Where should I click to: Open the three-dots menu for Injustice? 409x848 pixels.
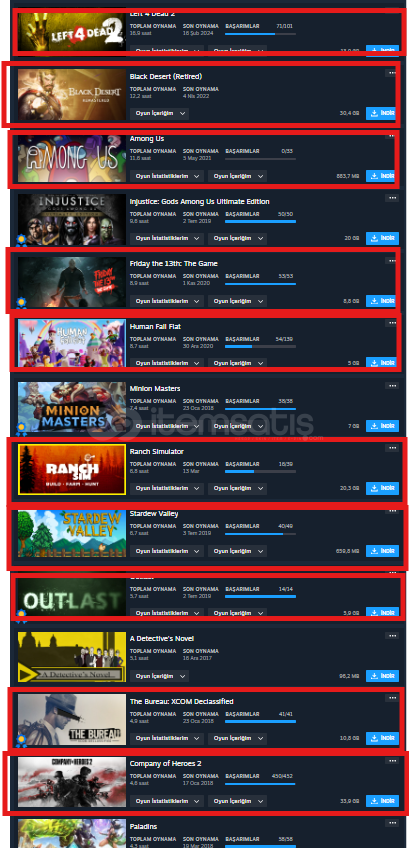[x=391, y=198]
